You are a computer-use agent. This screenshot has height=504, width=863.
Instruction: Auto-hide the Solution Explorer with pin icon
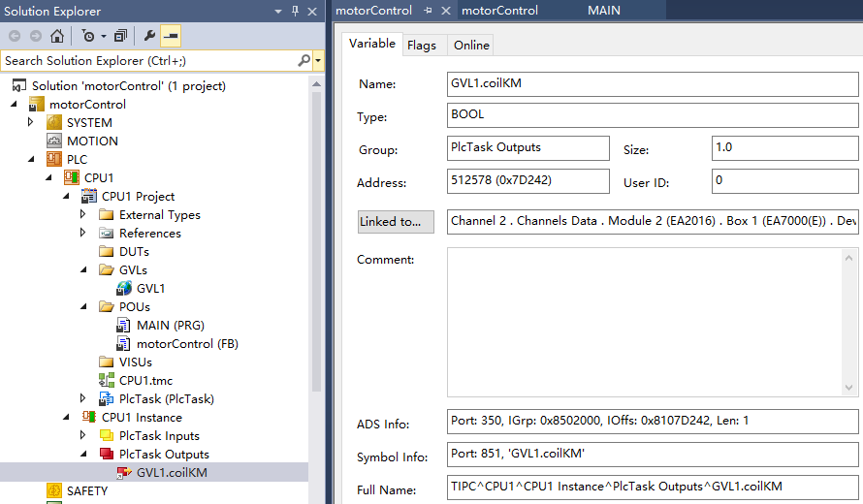pos(295,11)
